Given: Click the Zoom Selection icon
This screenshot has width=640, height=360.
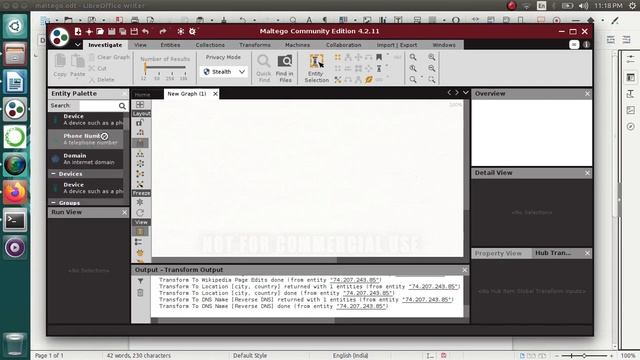Looking at the screenshot, I should (432, 80).
